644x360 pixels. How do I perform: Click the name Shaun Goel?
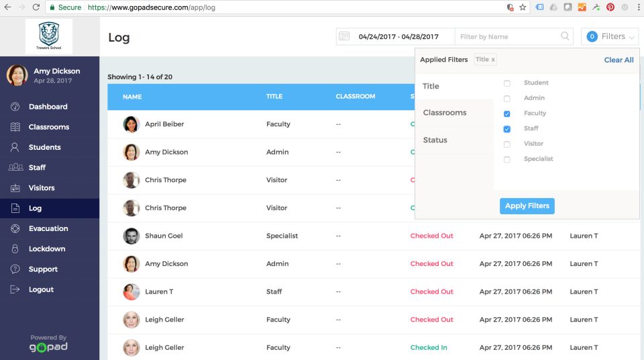pyautogui.click(x=164, y=236)
